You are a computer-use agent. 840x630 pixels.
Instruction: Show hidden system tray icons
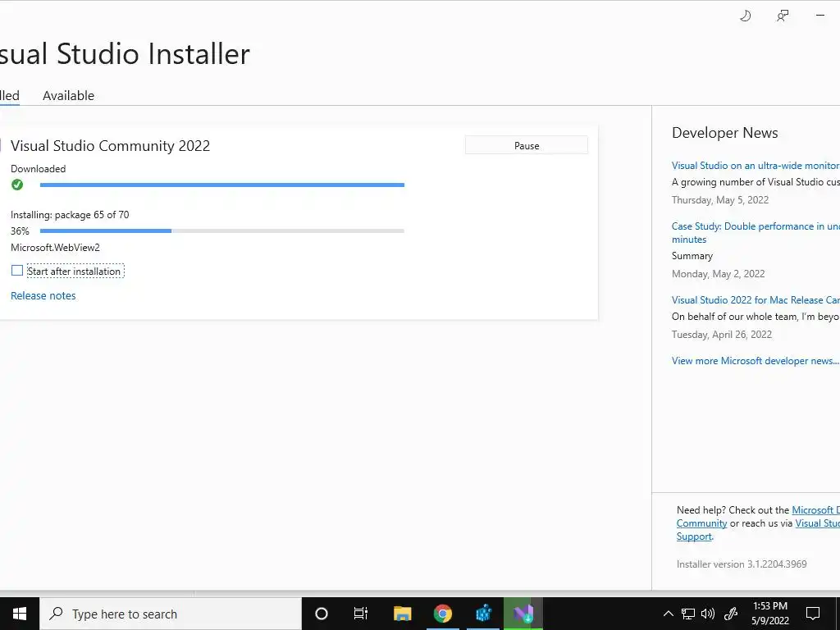668,614
